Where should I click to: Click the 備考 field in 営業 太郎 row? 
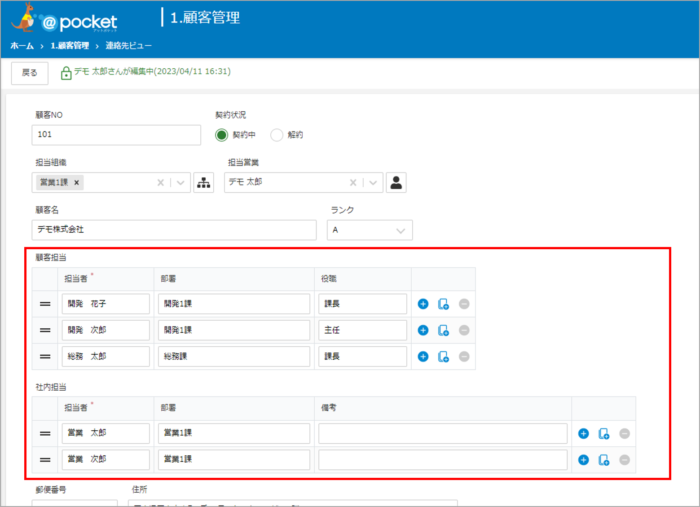(443, 433)
